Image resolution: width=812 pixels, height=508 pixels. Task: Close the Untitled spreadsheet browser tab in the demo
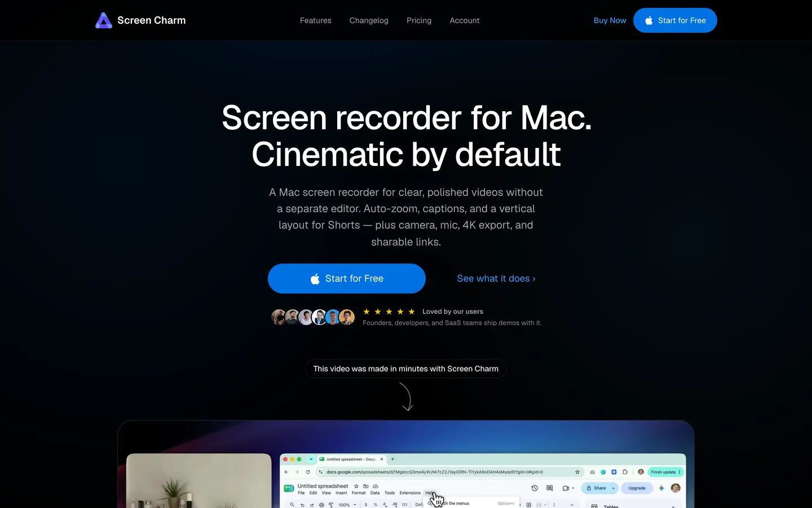pyautogui.click(x=382, y=459)
